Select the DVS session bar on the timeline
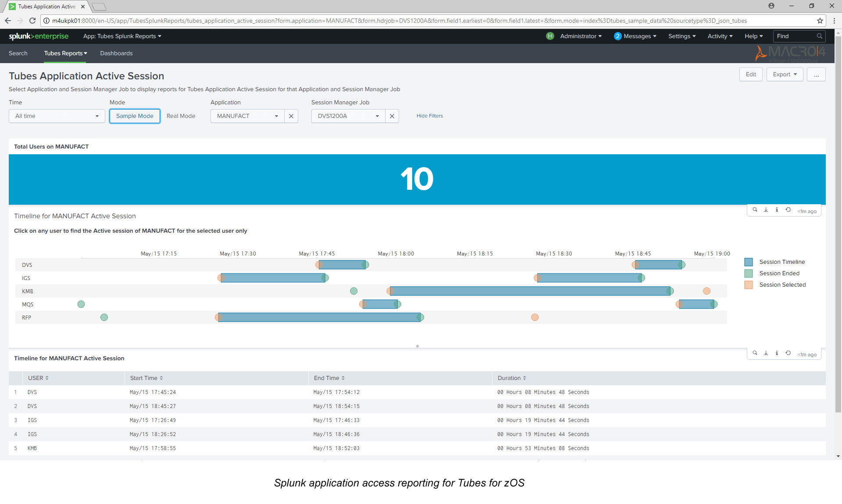This screenshot has height=504, width=842. click(342, 265)
